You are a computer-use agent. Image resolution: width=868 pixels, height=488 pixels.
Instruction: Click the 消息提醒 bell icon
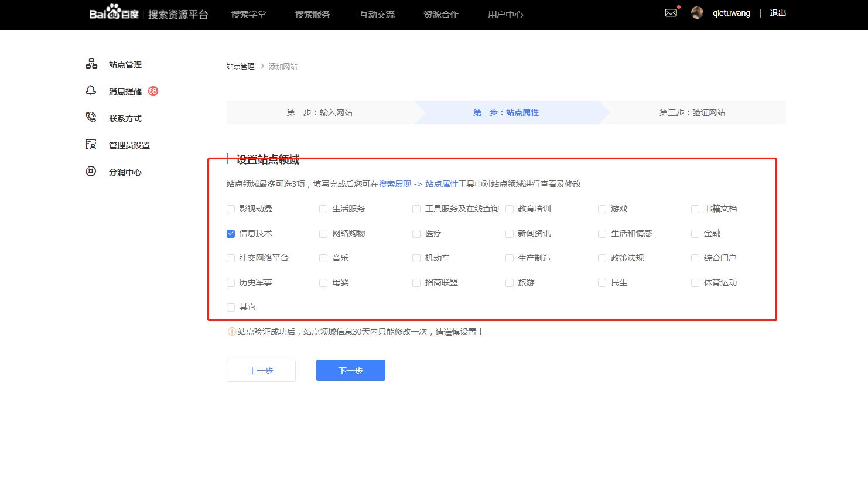point(91,91)
